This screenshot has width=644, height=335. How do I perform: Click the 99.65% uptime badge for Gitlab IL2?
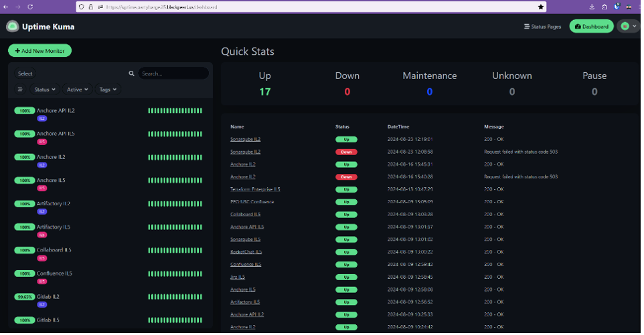click(25, 297)
